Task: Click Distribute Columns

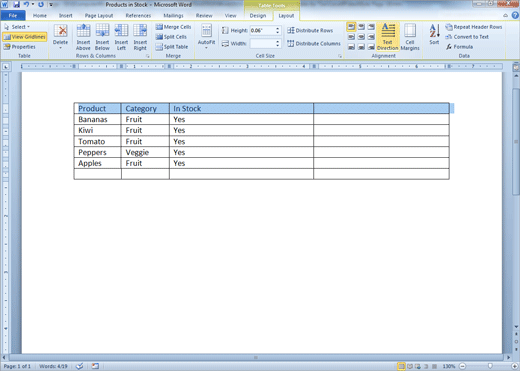Action: pos(314,43)
